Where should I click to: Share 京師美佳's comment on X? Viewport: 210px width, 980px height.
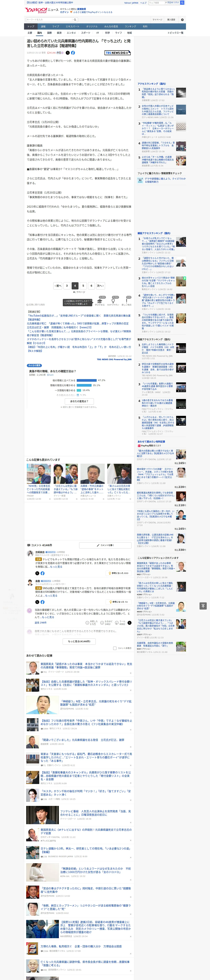point(37,573)
